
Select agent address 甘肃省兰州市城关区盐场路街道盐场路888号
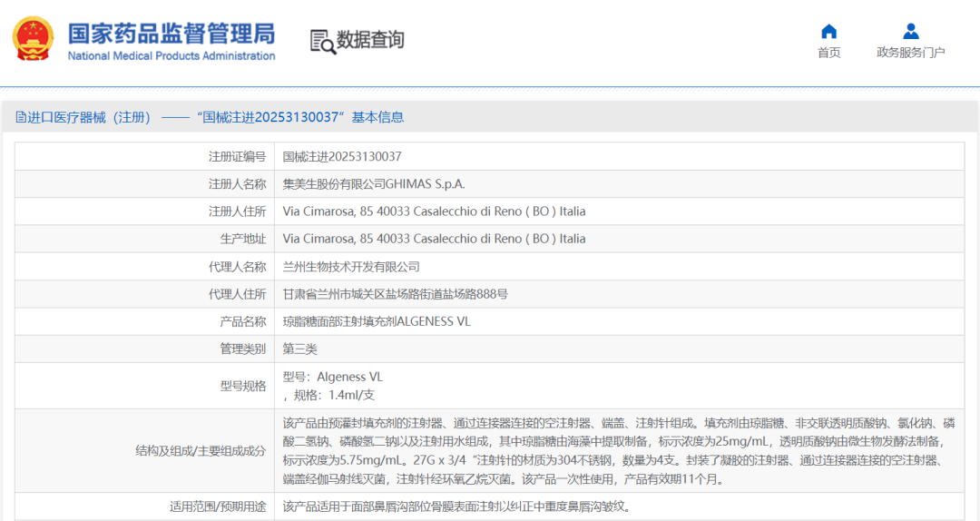395,294
